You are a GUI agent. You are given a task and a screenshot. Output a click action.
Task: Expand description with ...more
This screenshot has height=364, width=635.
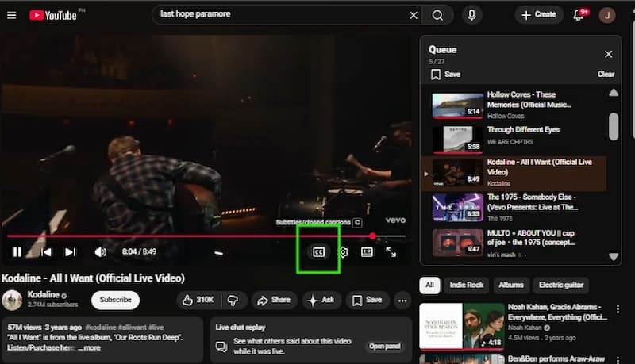pyautogui.click(x=90, y=348)
